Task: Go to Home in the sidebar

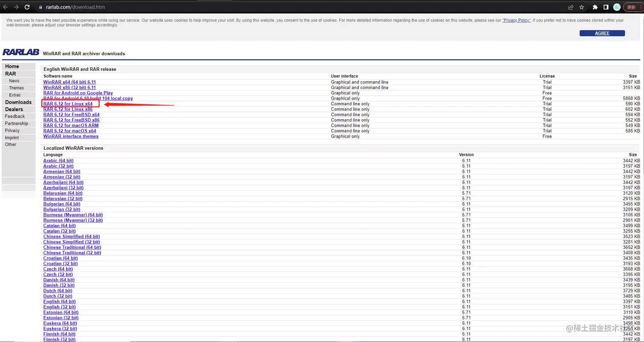Action: click(12, 66)
